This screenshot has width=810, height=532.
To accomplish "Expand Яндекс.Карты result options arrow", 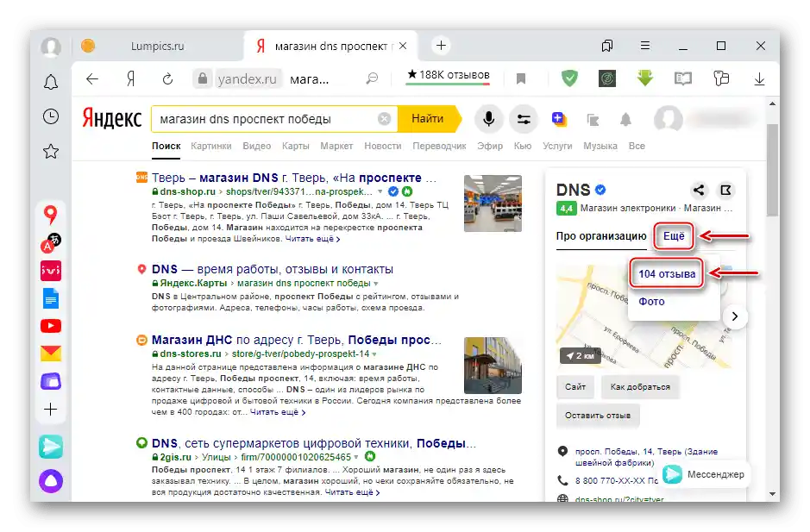I will (x=375, y=284).
